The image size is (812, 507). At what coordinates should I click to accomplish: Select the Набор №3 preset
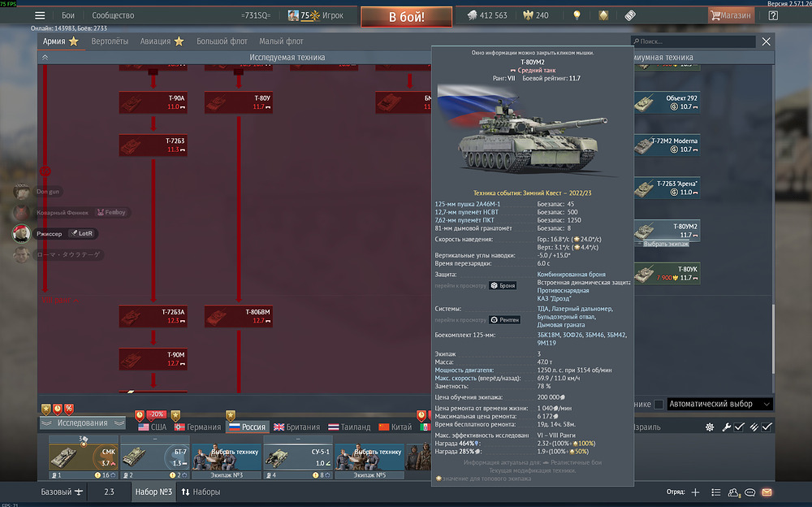[153, 492]
